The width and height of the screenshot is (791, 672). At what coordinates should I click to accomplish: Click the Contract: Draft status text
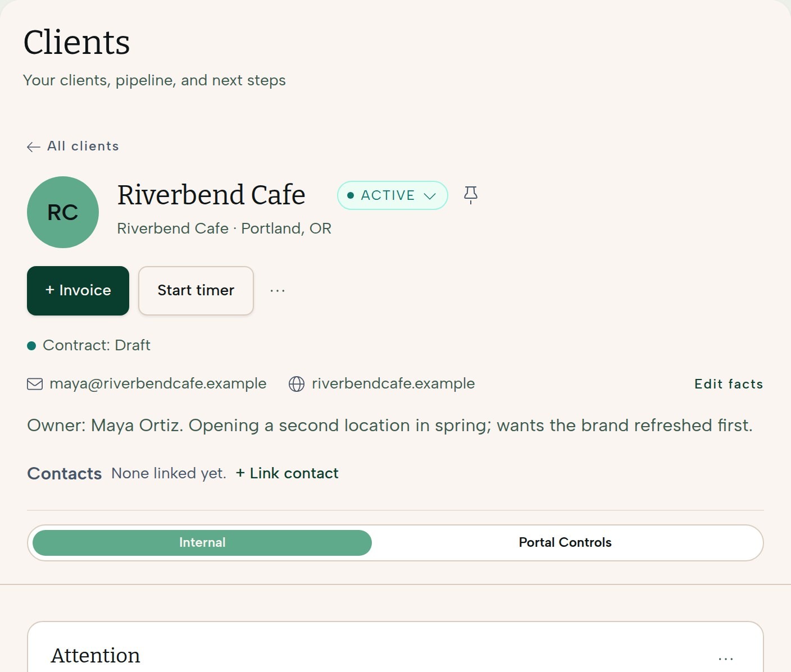97,345
